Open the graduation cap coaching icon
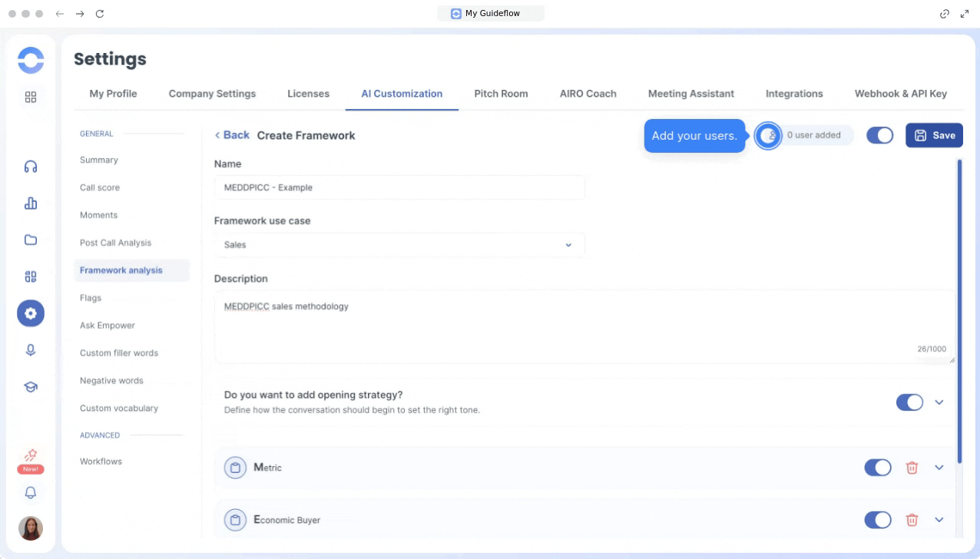The image size is (980, 559). pos(31,387)
